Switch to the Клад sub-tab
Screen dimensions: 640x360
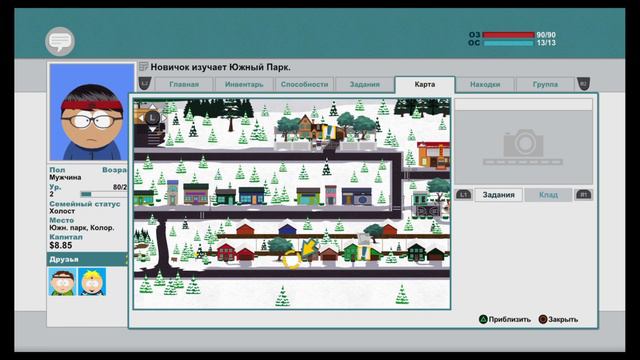click(x=548, y=195)
